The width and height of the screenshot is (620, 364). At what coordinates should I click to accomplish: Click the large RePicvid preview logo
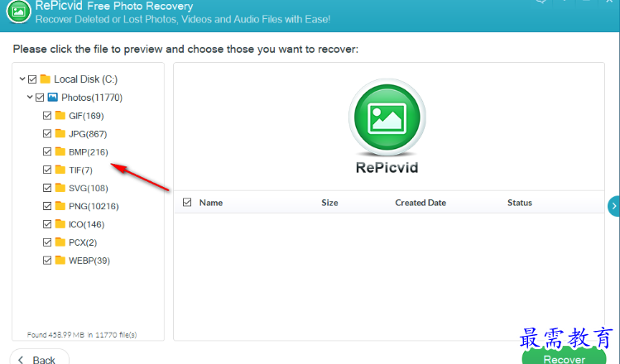tap(387, 117)
